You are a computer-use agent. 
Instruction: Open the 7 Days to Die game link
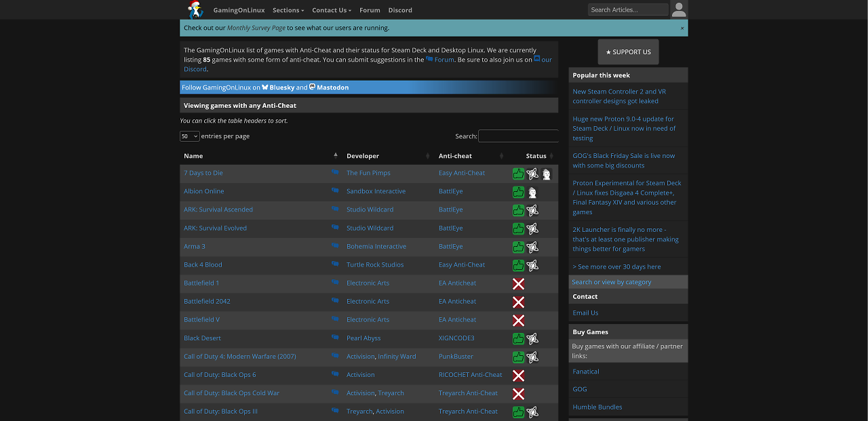[203, 173]
